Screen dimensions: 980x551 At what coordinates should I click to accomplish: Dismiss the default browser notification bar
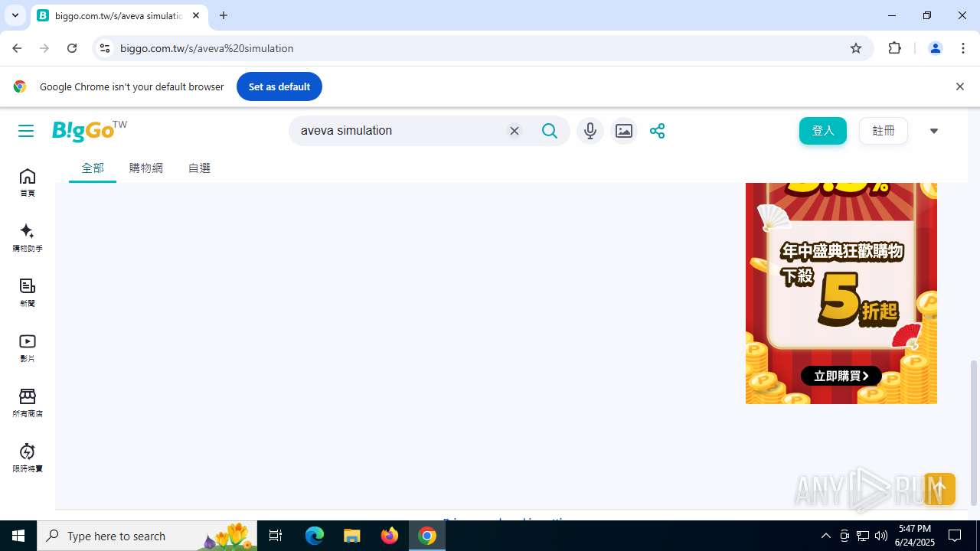pos(959,86)
